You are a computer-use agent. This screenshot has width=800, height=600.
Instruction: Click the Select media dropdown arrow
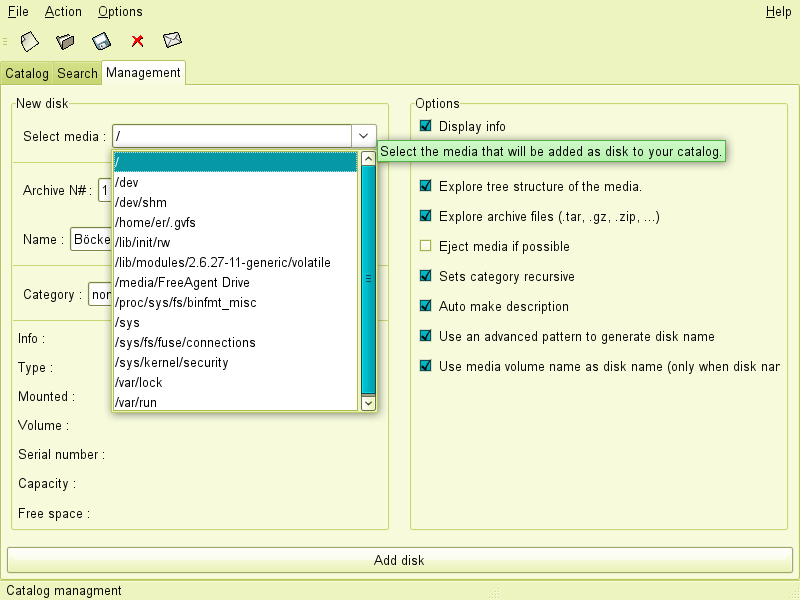pyautogui.click(x=364, y=136)
